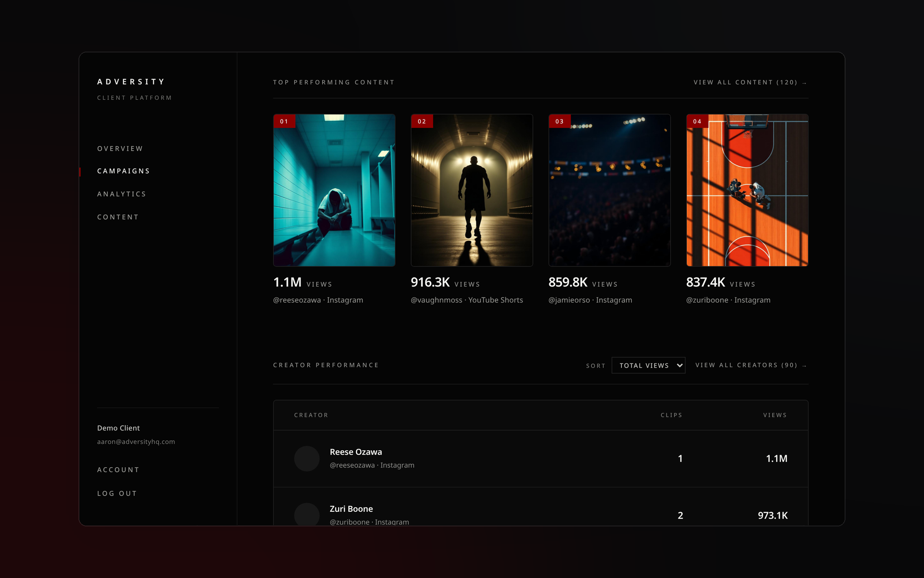Click the 1.1M views cell in Reese Ozawa row
924x578 pixels.
click(x=777, y=458)
